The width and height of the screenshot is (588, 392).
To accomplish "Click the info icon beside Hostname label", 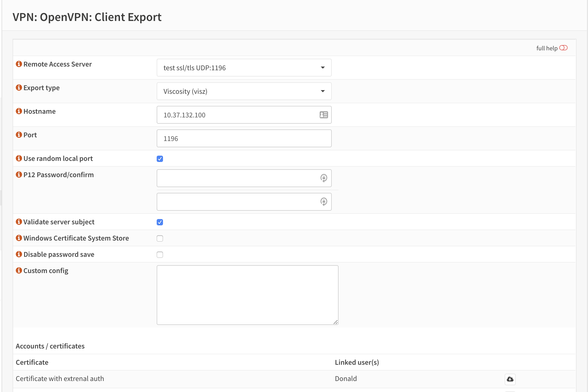I will coord(19,111).
